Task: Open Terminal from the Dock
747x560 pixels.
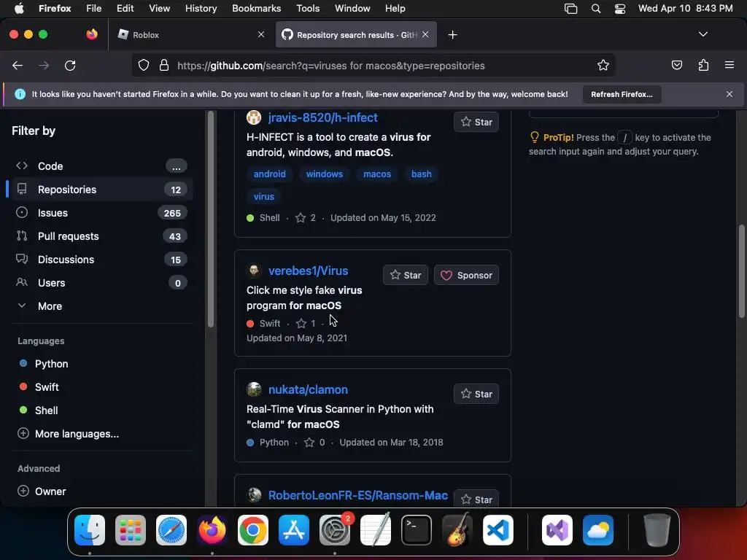Action: 417,530
